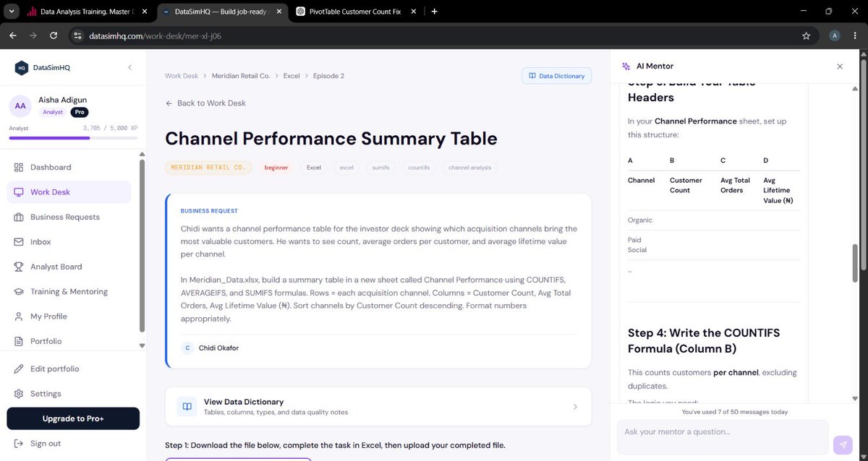Open the Data Dictionary button
Screen dimensions: 868x461
click(556, 76)
